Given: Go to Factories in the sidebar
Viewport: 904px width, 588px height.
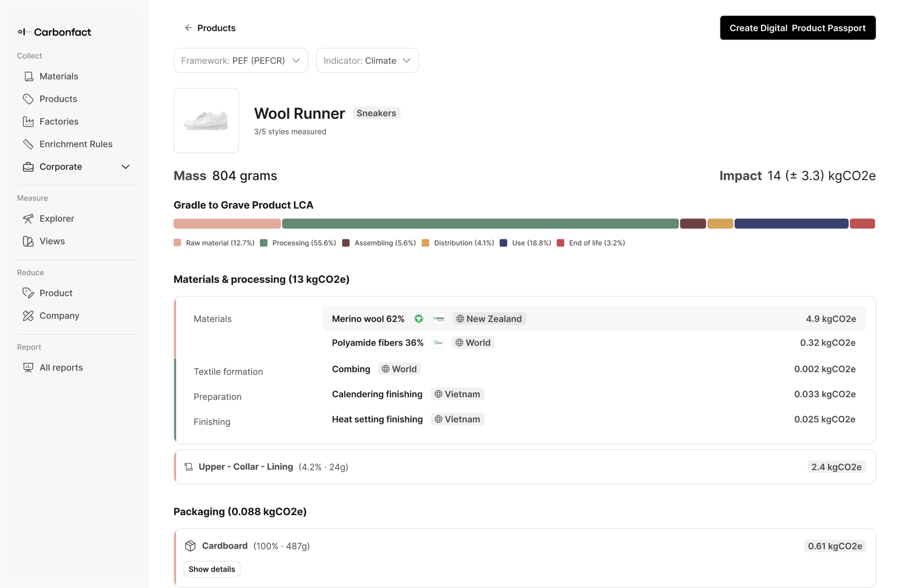Looking at the screenshot, I should 59,122.
